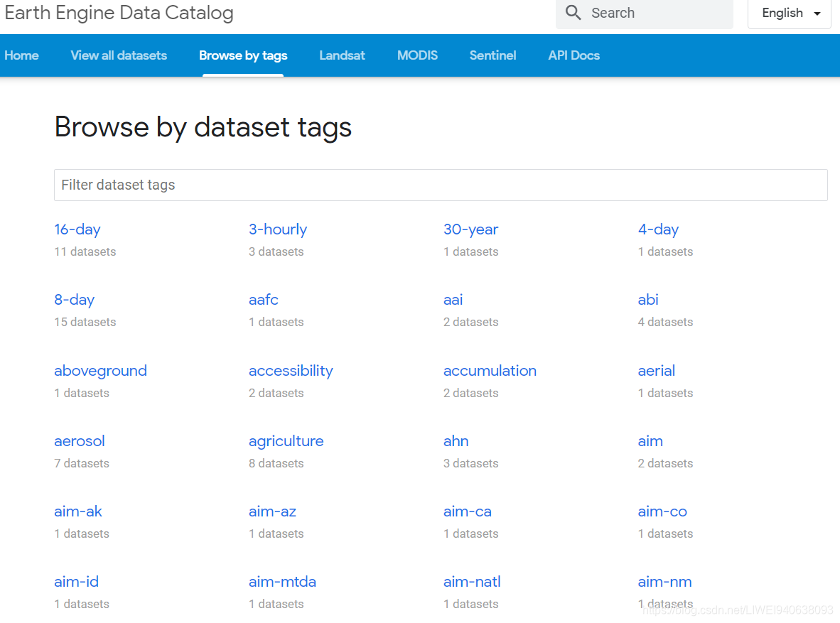Open the 30-year tag
The height and width of the screenshot is (623, 840).
471,229
